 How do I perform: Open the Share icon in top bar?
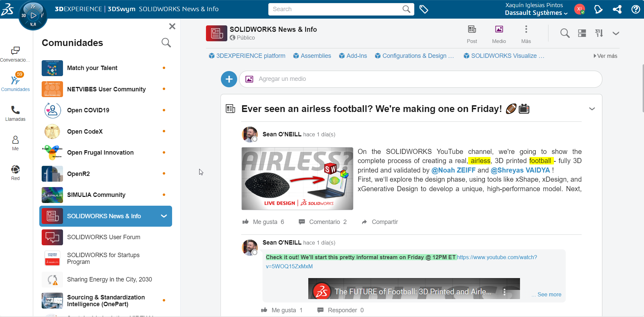(617, 9)
